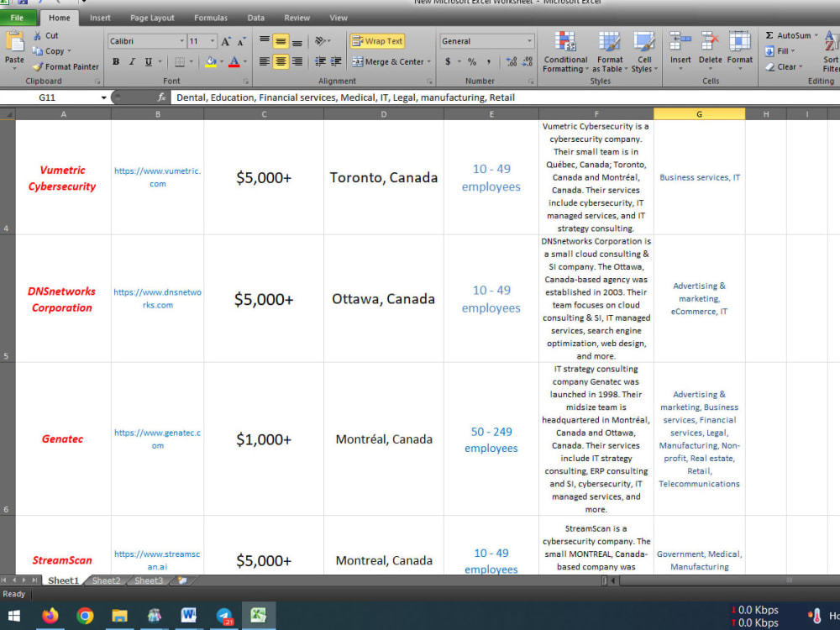Open Chrome from the taskbar
The width and height of the screenshot is (840, 630).
coord(85,616)
